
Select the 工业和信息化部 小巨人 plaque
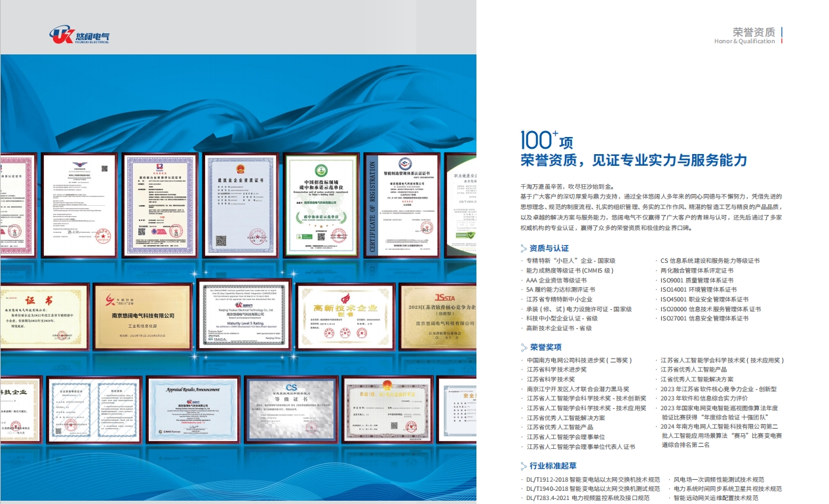click(142, 316)
